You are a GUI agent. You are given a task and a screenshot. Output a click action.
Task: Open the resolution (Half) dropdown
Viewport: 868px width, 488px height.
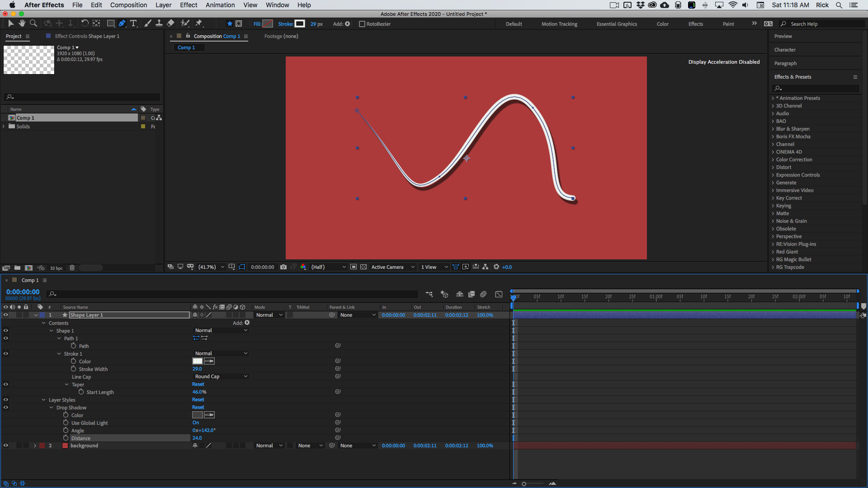328,267
